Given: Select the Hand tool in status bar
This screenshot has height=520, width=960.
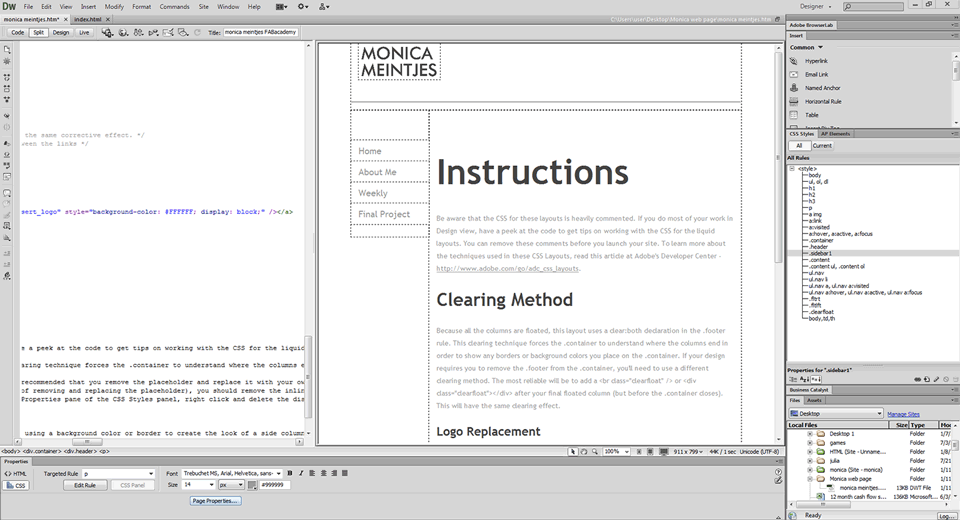Looking at the screenshot, I should click(583, 451).
